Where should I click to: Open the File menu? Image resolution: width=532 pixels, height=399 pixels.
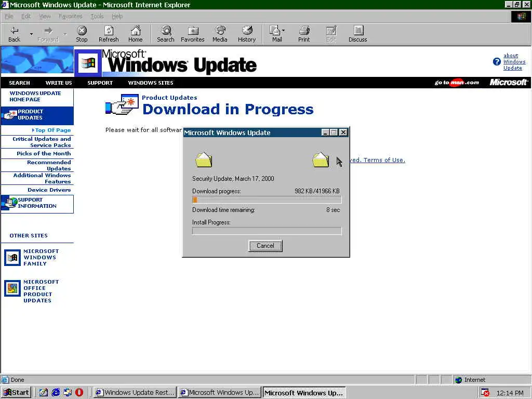click(x=9, y=16)
